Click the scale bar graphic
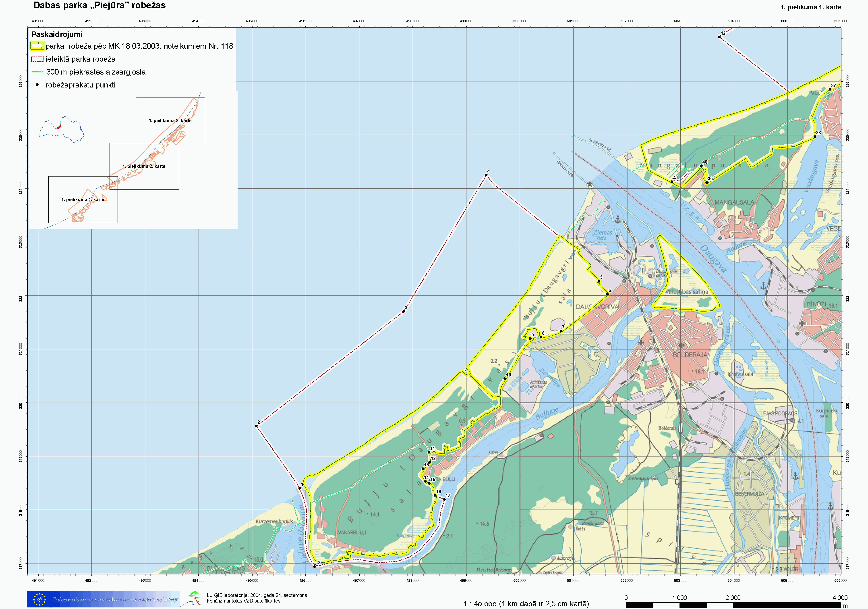This screenshot has width=868, height=609. [734, 605]
